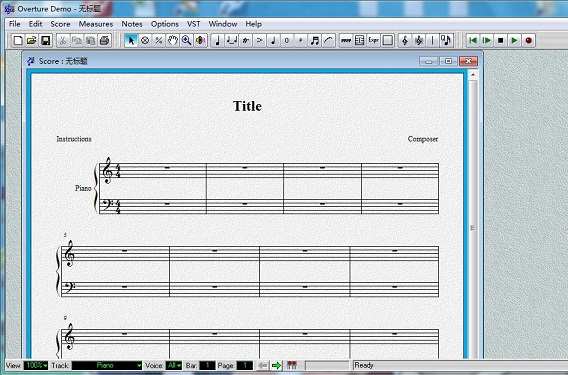Viewport: 568px width, 375px height.
Task: Open the key signature palette
Action: click(x=419, y=40)
